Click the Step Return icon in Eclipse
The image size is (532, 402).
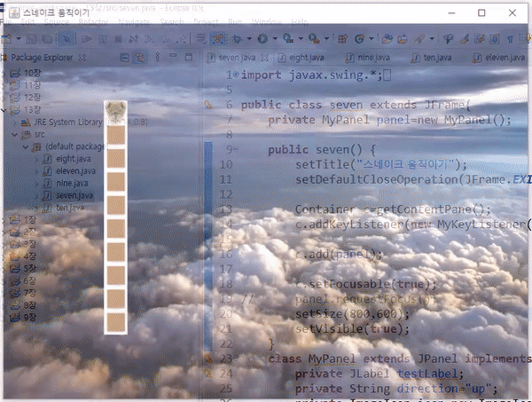(182, 39)
